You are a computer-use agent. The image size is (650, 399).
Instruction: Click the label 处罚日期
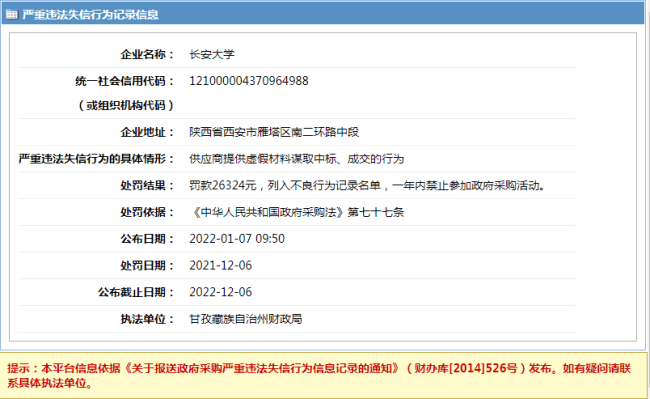[147, 265]
